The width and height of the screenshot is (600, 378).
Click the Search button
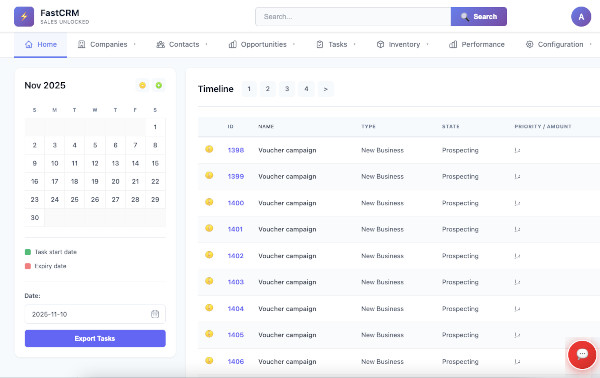click(479, 16)
